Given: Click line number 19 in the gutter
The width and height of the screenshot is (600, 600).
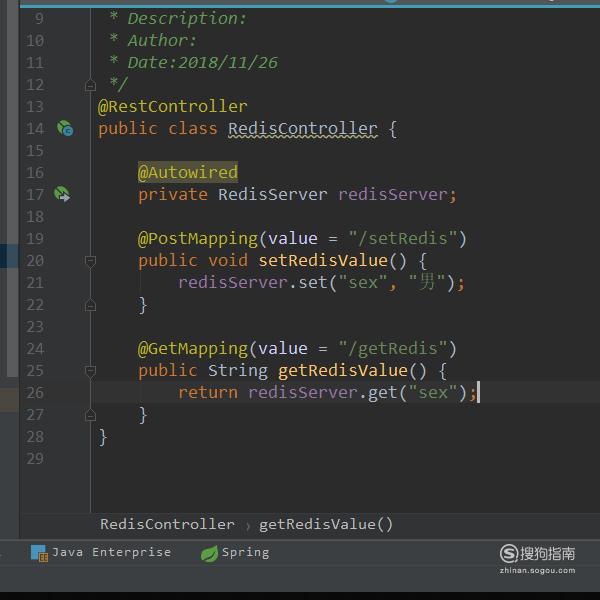Looking at the screenshot, I should [x=35, y=239].
